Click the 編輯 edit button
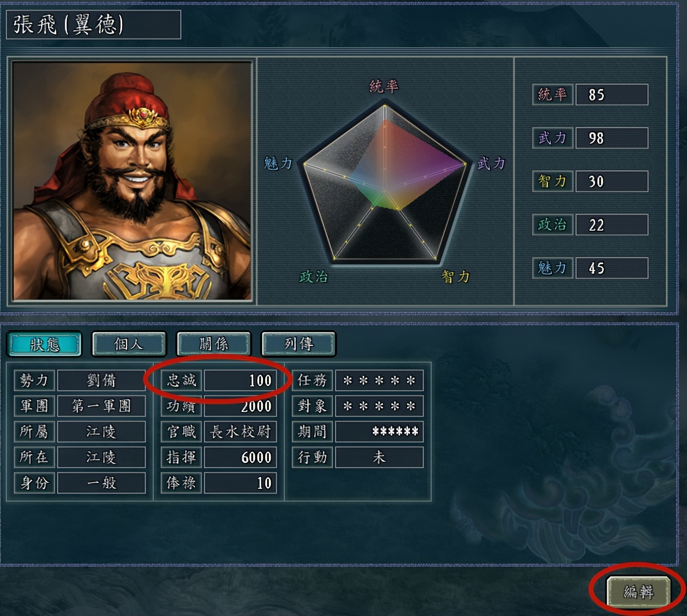The image size is (687, 616). 638,591
